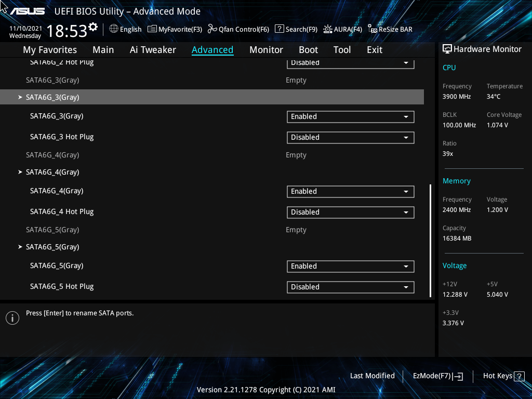
Task: Click the globe language icon
Action: click(x=114, y=29)
